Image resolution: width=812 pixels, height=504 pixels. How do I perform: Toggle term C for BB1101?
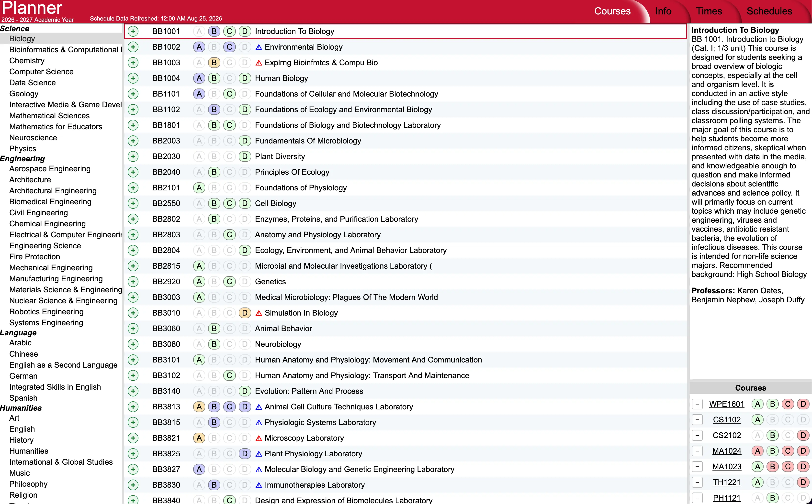pyautogui.click(x=229, y=94)
